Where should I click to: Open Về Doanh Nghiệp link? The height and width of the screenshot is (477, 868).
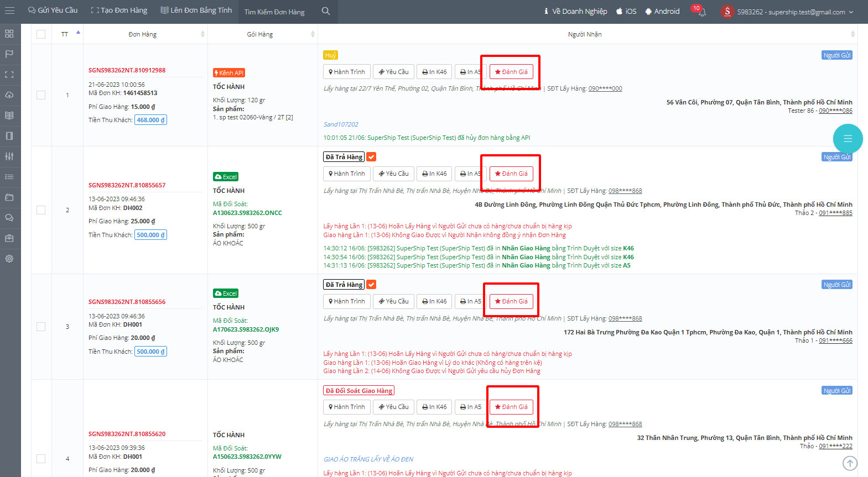575,11
